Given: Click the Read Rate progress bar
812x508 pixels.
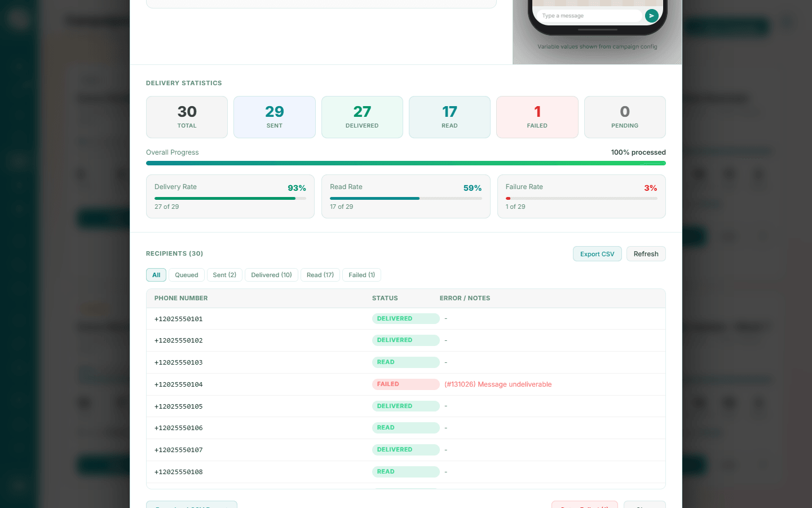Looking at the screenshot, I should point(405,198).
